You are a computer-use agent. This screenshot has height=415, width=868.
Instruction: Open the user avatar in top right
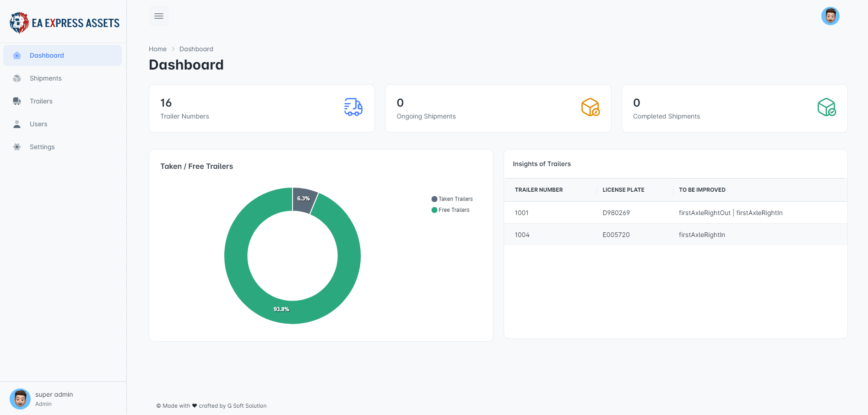pos(830,16)
